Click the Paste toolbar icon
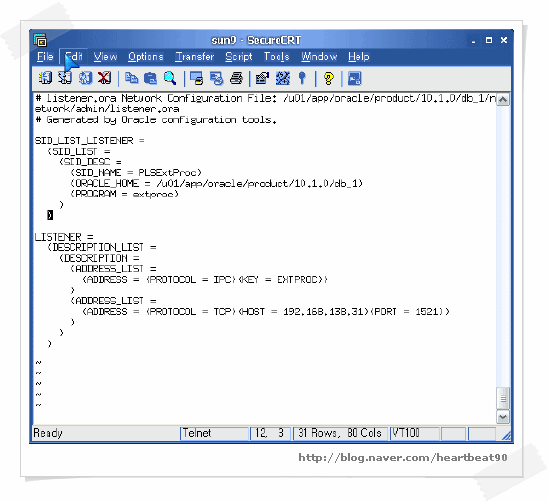 click(151, 78)
